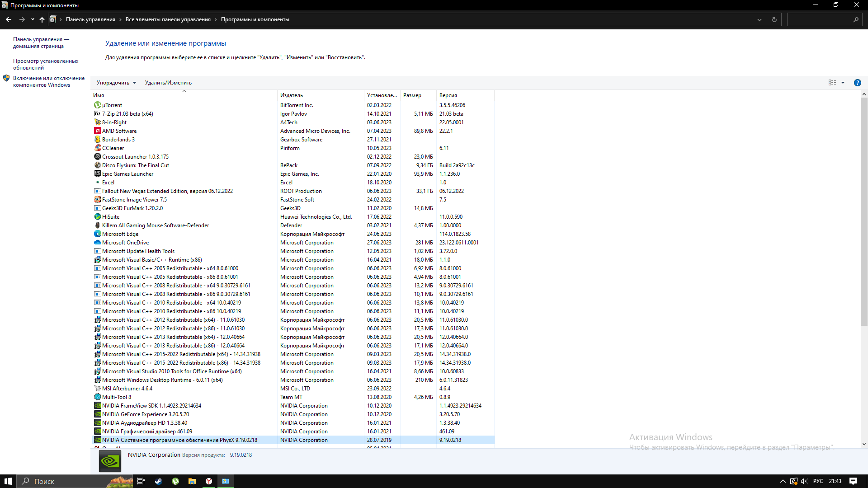Open the notification center icon
868x488 pixels.
coord(853,481)
